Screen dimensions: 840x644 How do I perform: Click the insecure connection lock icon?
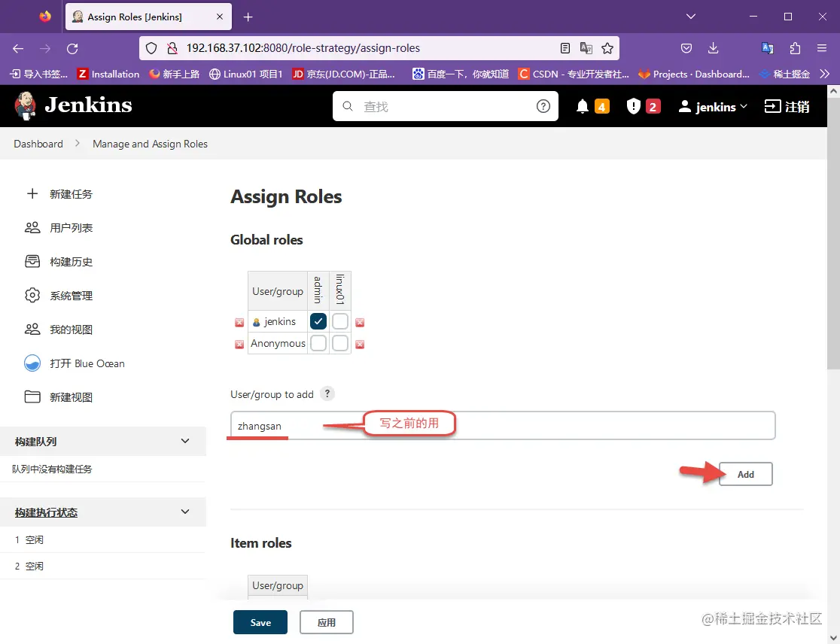point(172,48)
